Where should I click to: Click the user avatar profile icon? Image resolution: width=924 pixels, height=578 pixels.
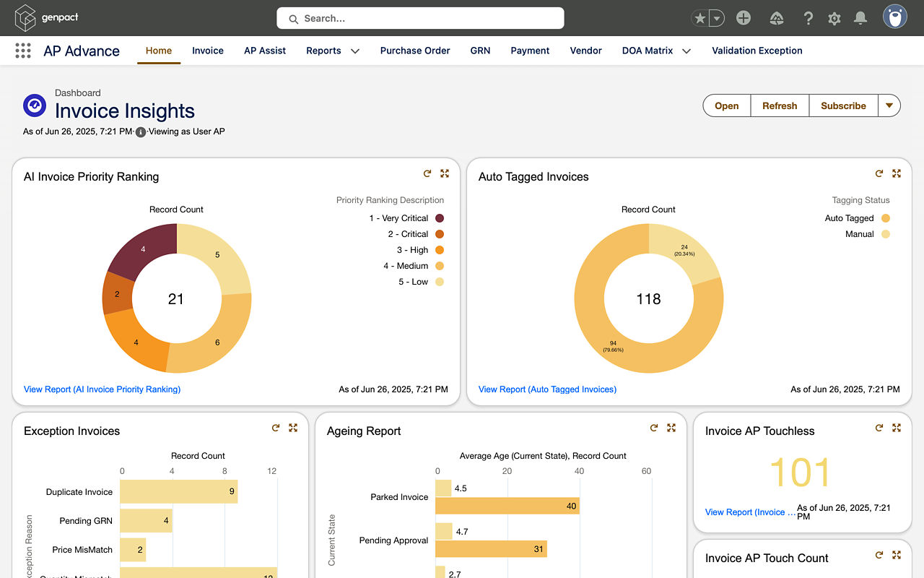895,17
